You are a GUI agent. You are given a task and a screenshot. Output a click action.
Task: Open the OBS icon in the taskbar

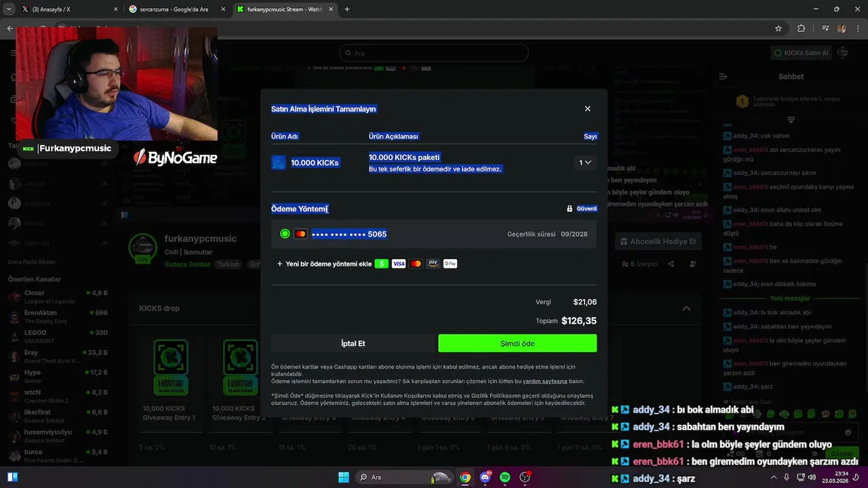click(525, 477)
